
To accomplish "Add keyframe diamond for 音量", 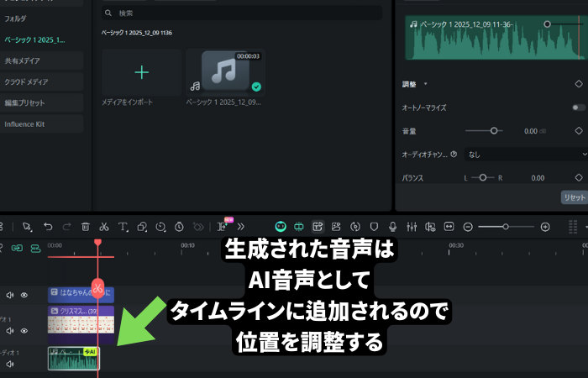I will click(579, 131).
